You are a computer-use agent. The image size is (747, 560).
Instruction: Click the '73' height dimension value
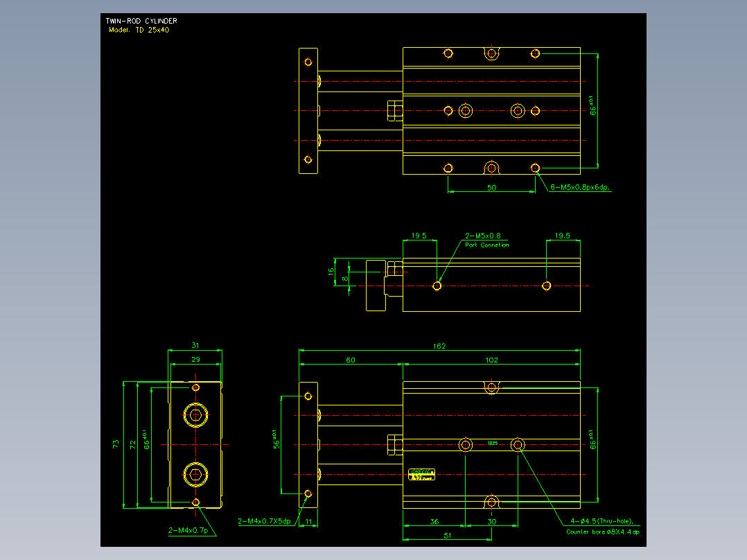[x=116, y=444]
